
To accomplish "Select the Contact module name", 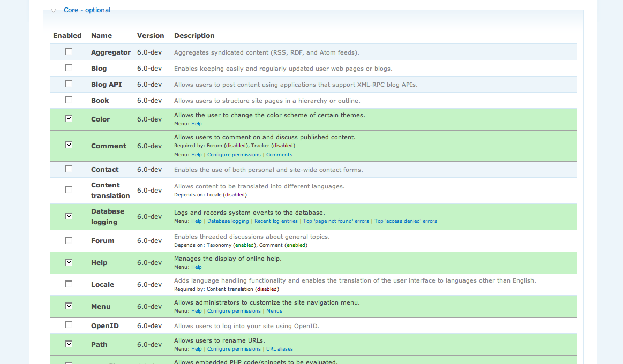I will coord(105,170).
